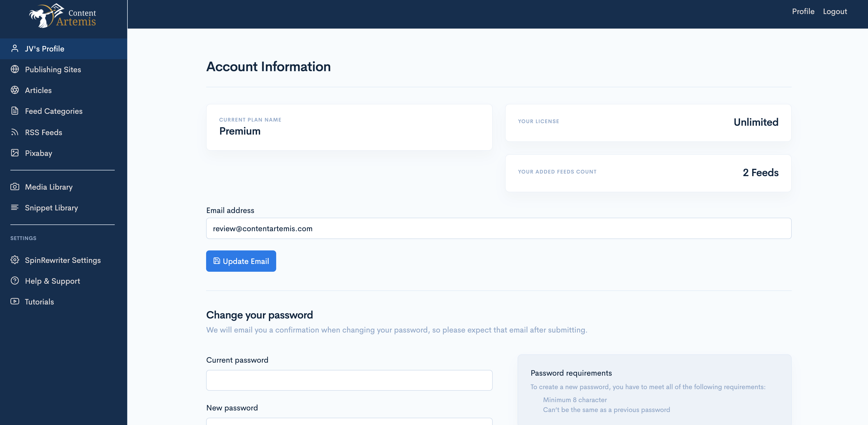868x425 pixels.
Task: Navigate to Snippet Library
Action: (51, 207)
